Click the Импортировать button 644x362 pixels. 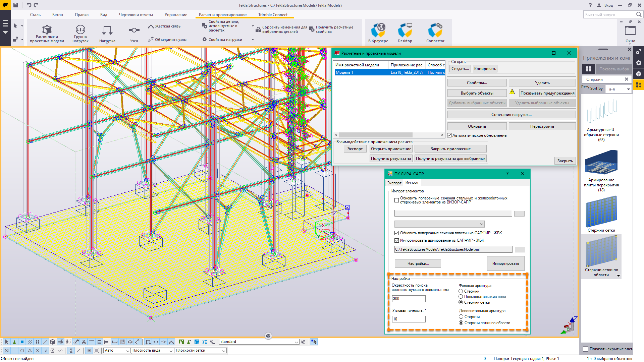pos(505,263)
